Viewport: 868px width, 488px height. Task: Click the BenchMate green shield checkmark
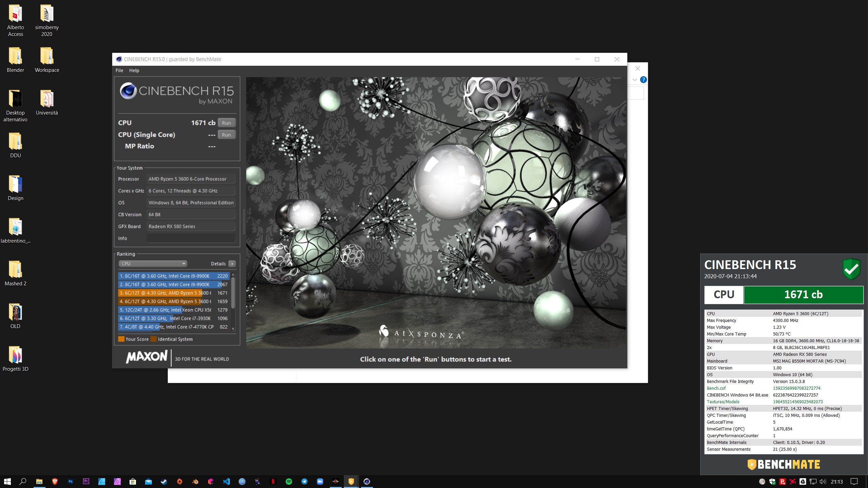pos(851,269)
